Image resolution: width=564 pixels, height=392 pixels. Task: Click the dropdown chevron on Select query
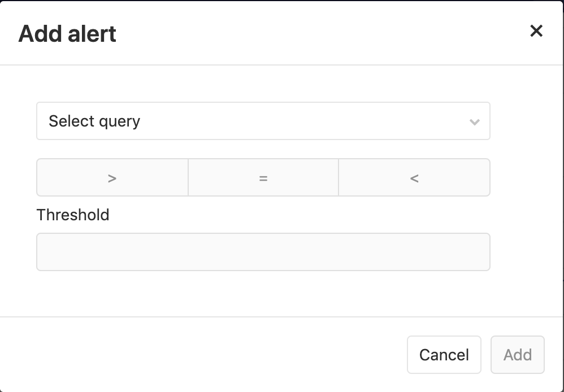pyautogui.click(x=474, y=120)
